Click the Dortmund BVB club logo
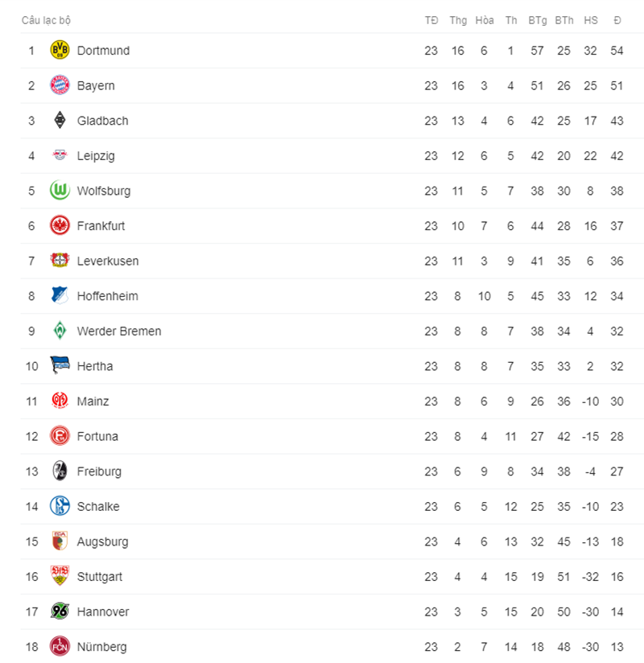 pos(60,51)
